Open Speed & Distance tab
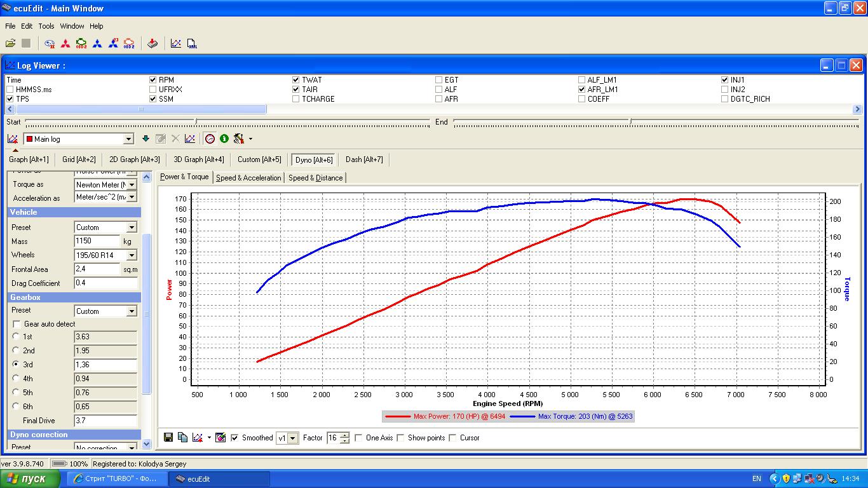 point(316,178)
